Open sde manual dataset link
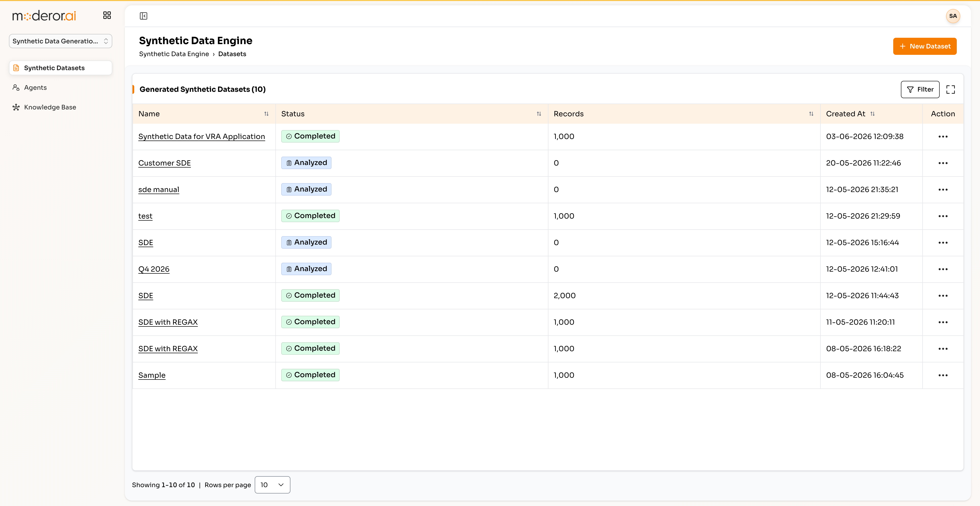The image size is (980, 506). coord(159,190)
